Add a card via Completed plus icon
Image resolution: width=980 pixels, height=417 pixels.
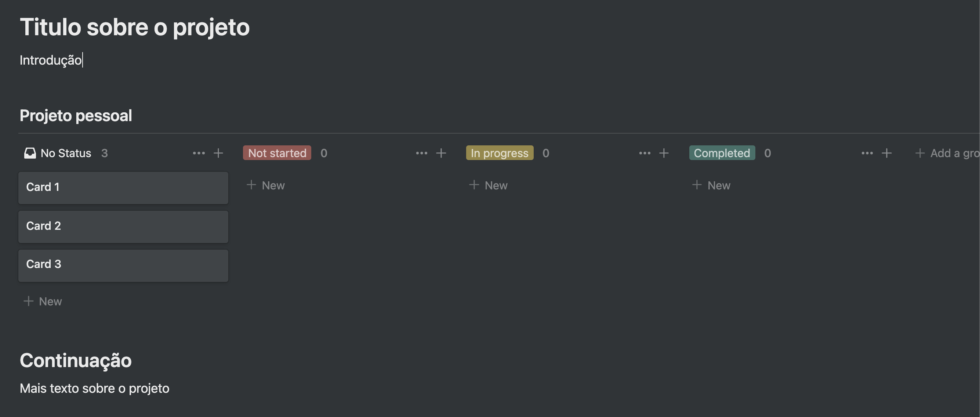pyautogui.click(x=886, y=153)
